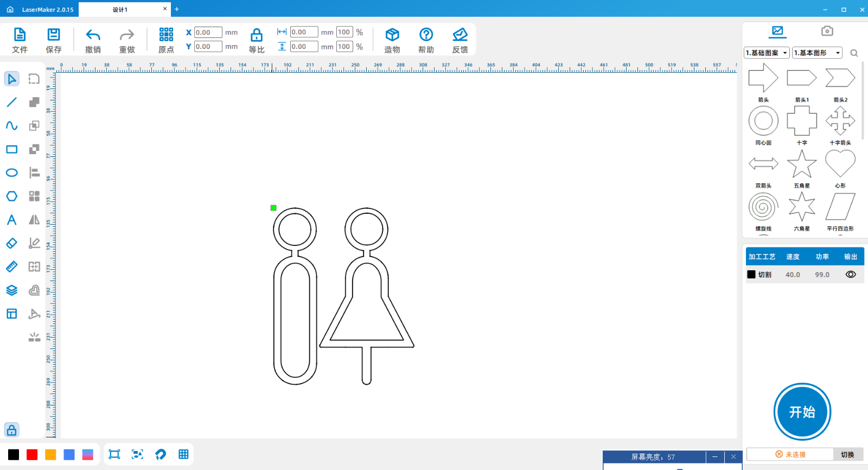Select the polygon tool
868x470 pixels.
pyautogui.click(x=11, y=196)
